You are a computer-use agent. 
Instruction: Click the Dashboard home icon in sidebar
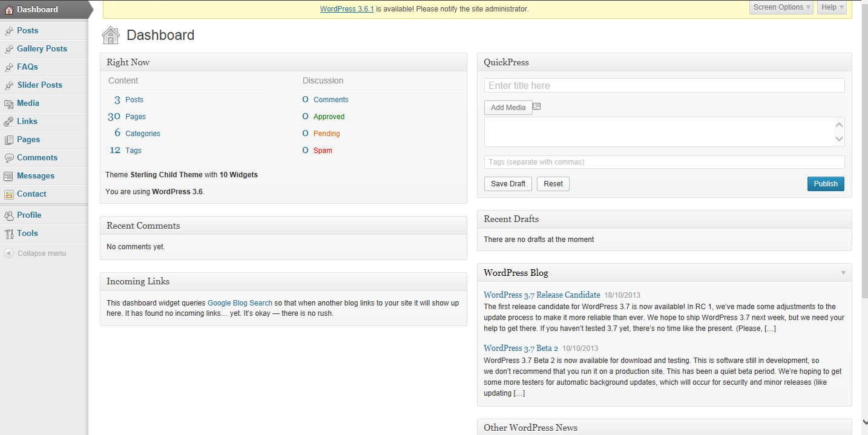(x=8, y=10)
